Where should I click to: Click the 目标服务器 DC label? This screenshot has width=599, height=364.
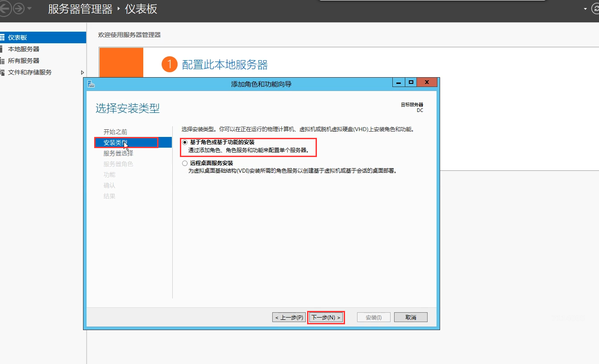(x=412, y=108)
